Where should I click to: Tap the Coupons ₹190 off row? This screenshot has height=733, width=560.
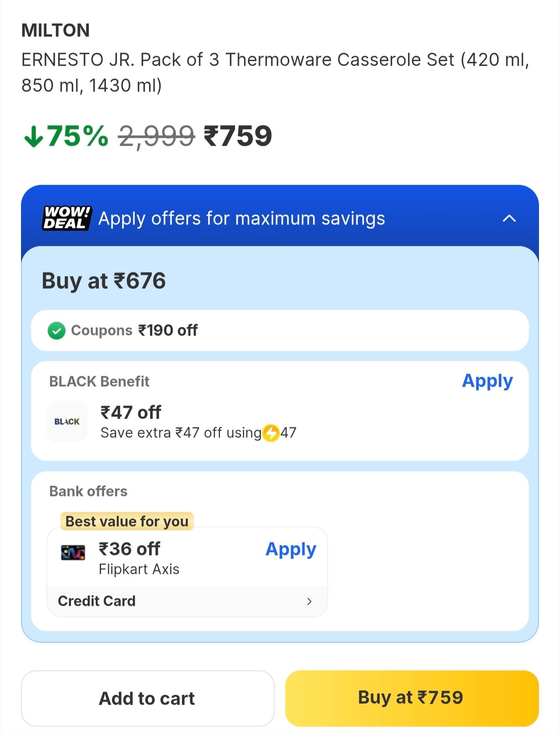[x=280, y=331]
